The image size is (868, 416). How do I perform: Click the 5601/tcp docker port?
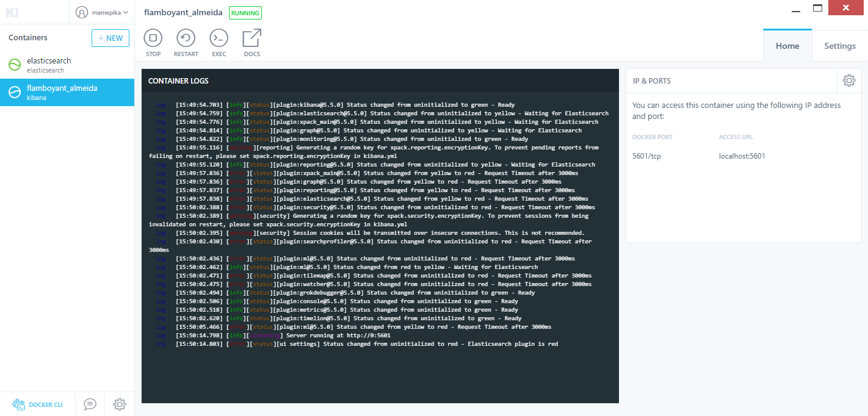646,156
